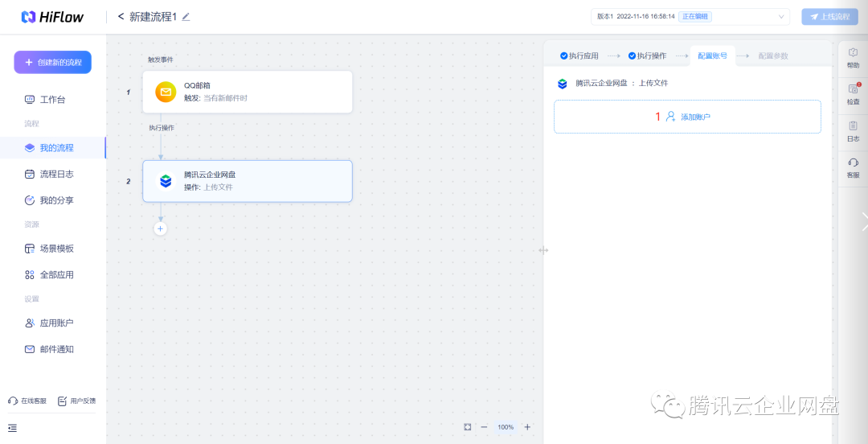The width and height of the screenshot is (868, 444).
Task: Switch to the 配置账号 step tab
Action: click(712, 56)
